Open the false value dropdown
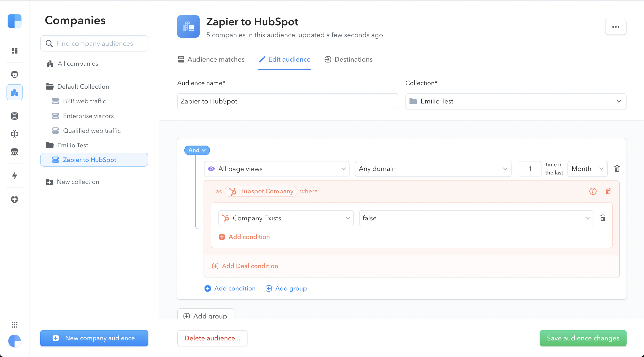 (476, 218)
